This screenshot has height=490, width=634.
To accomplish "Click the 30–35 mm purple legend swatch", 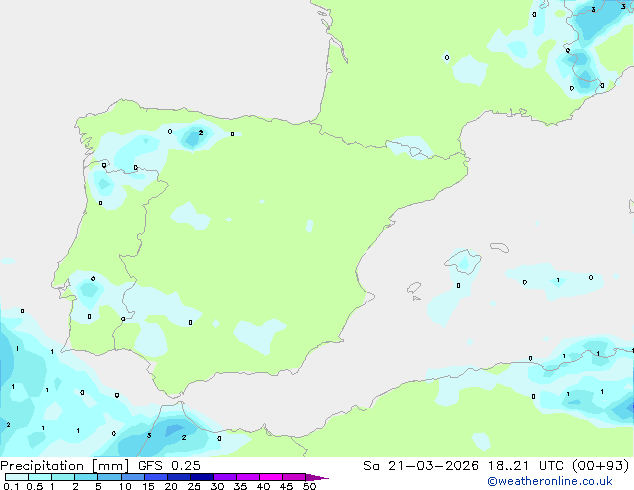I will pyautogui.click(x=224, y=477).
